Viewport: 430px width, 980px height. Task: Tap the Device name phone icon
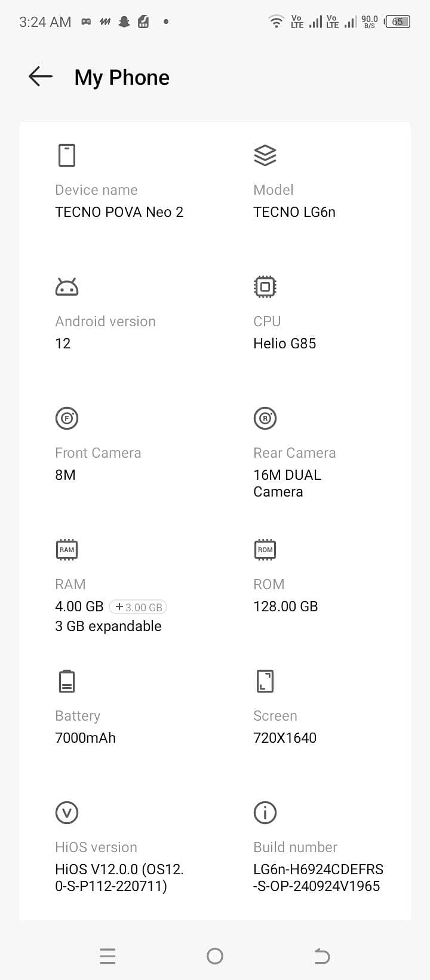[x=67, y=155]
